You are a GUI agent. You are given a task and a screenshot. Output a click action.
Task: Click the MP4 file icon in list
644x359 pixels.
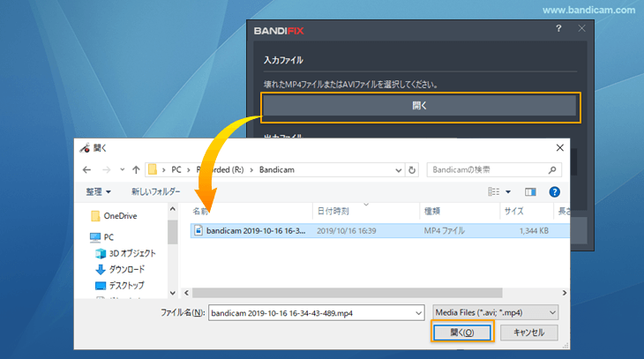198,230
